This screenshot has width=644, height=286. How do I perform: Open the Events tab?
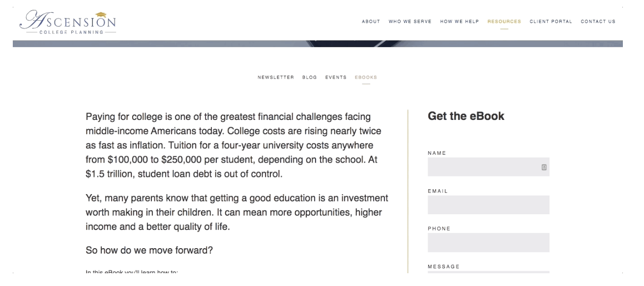click(336, 78)
